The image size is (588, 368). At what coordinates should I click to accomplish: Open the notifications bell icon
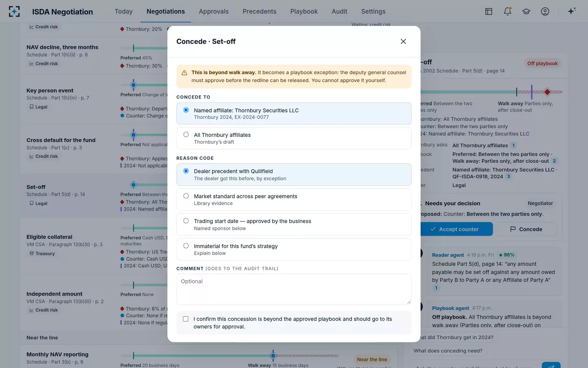[x=508, y=11]
